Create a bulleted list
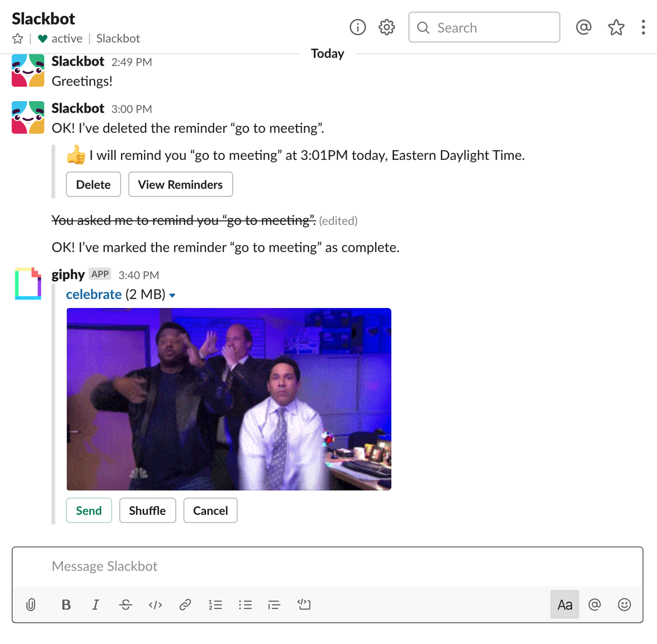The image size is (657, 644). coord(245,605)
